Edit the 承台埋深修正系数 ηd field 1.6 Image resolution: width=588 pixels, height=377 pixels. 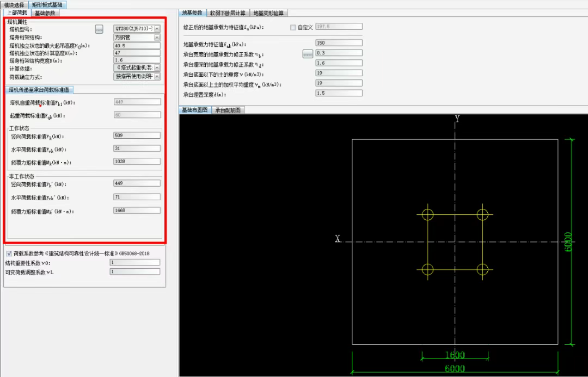click(x=339, y=63)
